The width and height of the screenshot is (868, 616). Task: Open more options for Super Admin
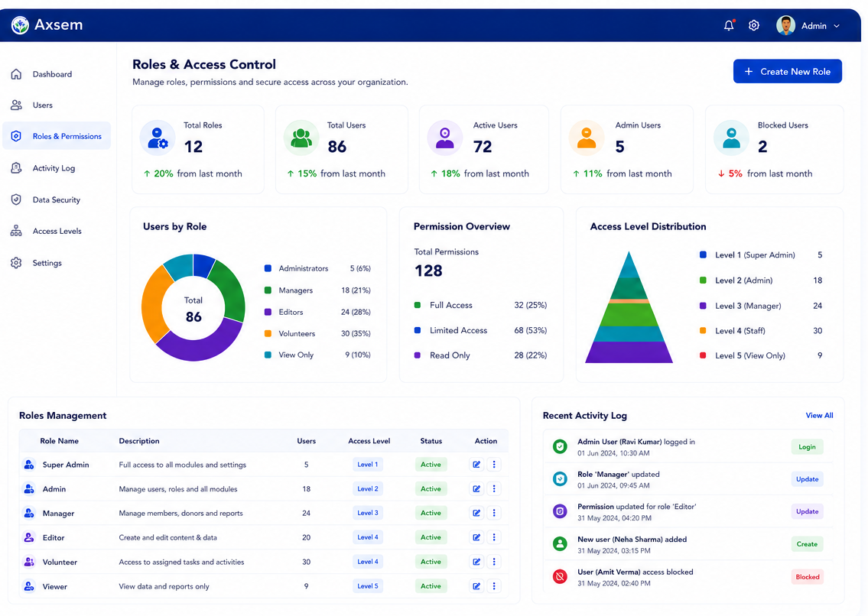pyautogui.click(x=494, y=465)
